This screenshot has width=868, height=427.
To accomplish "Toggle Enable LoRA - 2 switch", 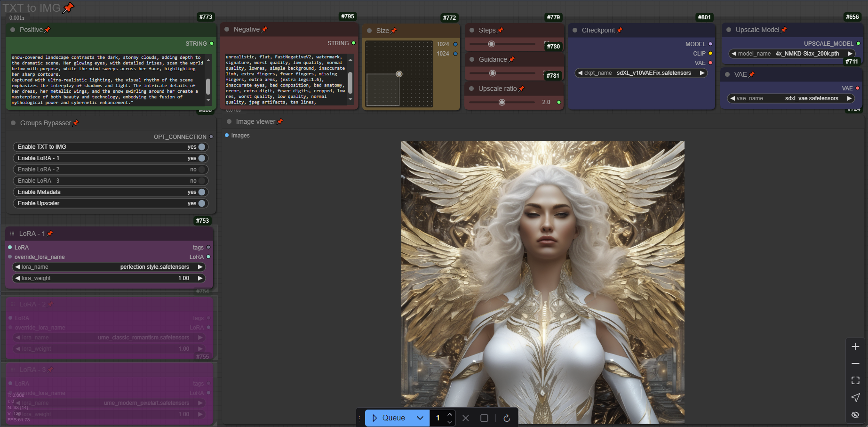I will [x=201, y=169].
